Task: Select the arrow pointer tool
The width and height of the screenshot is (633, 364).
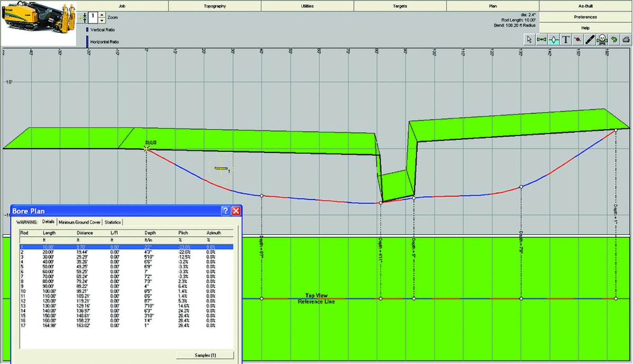Action: (529, 39)
